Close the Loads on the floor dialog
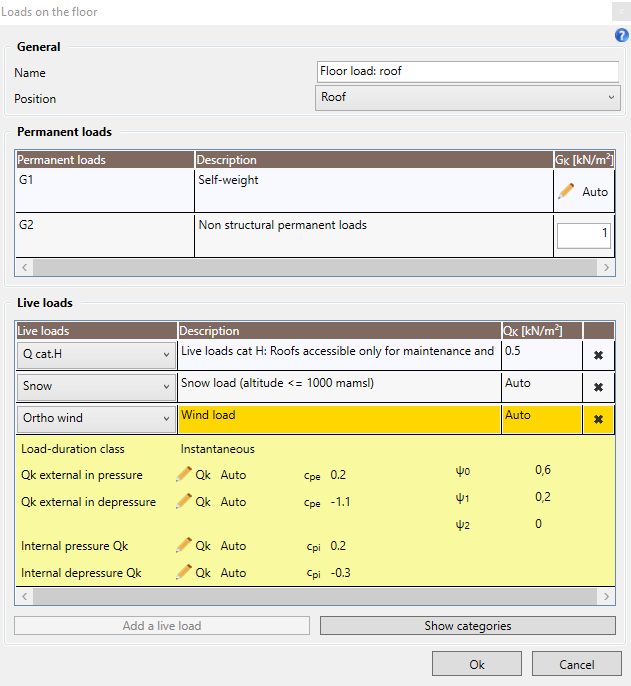631x686 pixels. tap(621, 12)
